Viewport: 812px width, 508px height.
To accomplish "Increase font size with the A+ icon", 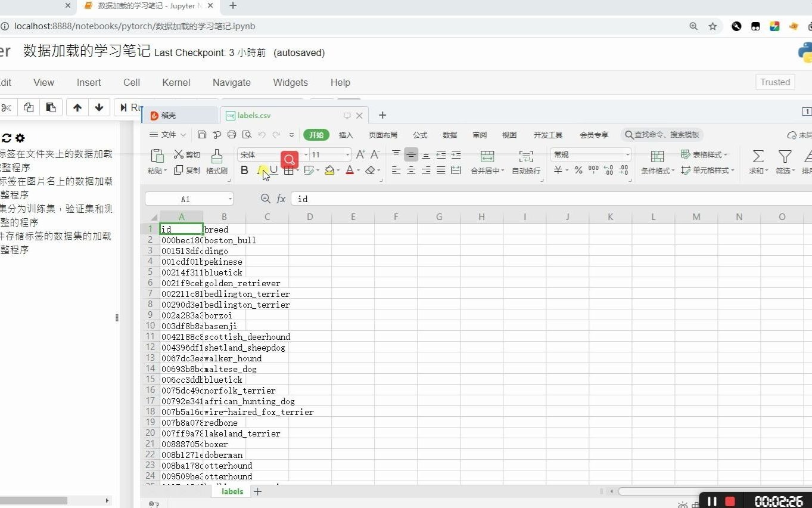I will pyautogui.click(x=360, y=154).
